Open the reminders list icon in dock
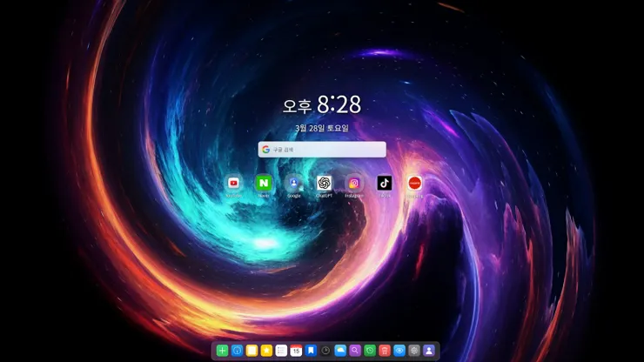This screenshot has width=644, height=362. tap(281, 351)
